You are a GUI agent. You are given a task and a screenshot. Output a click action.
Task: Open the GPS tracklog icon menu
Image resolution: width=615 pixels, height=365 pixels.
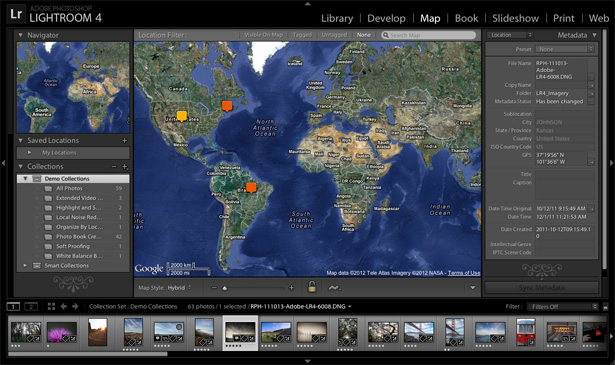pyautogui.click(x=334, y=288)
